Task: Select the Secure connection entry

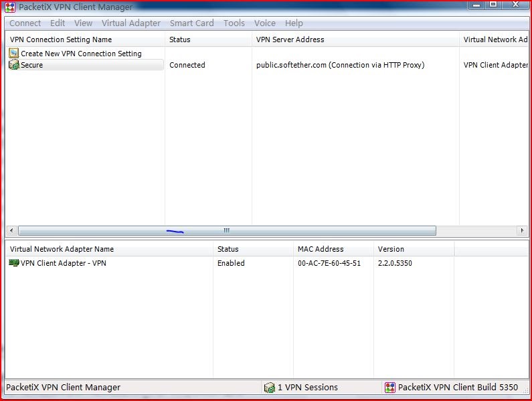Action: coord(86,64)
